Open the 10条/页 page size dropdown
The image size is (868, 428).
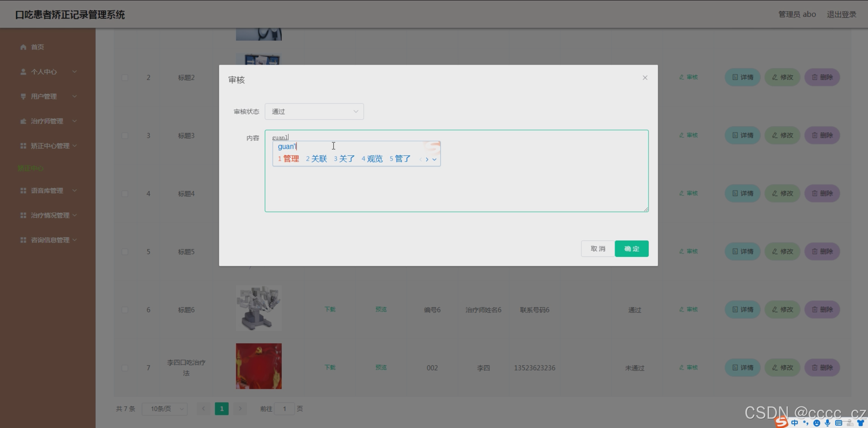click(x=164, y=409)
